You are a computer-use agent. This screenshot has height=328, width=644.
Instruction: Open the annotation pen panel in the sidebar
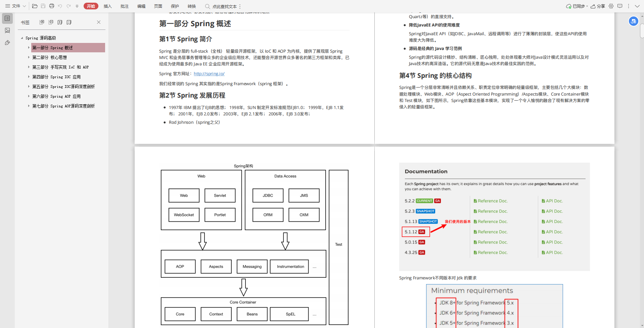pos(7,43)
